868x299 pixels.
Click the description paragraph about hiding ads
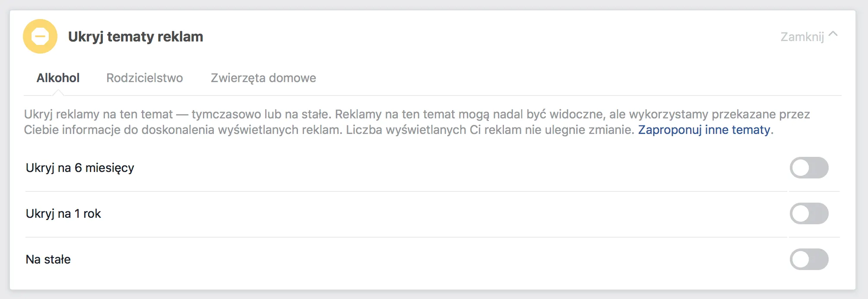tap(417, 122)
